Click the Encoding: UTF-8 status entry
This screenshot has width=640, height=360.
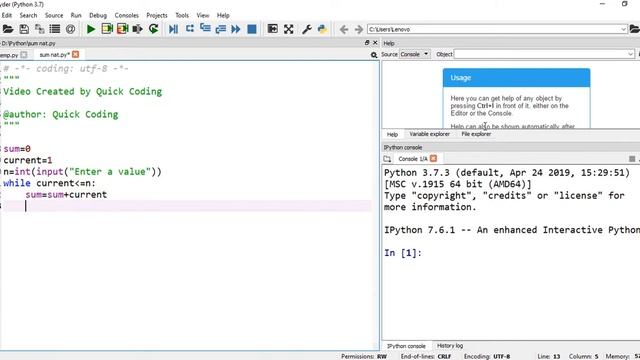click(x=487, y=356)
